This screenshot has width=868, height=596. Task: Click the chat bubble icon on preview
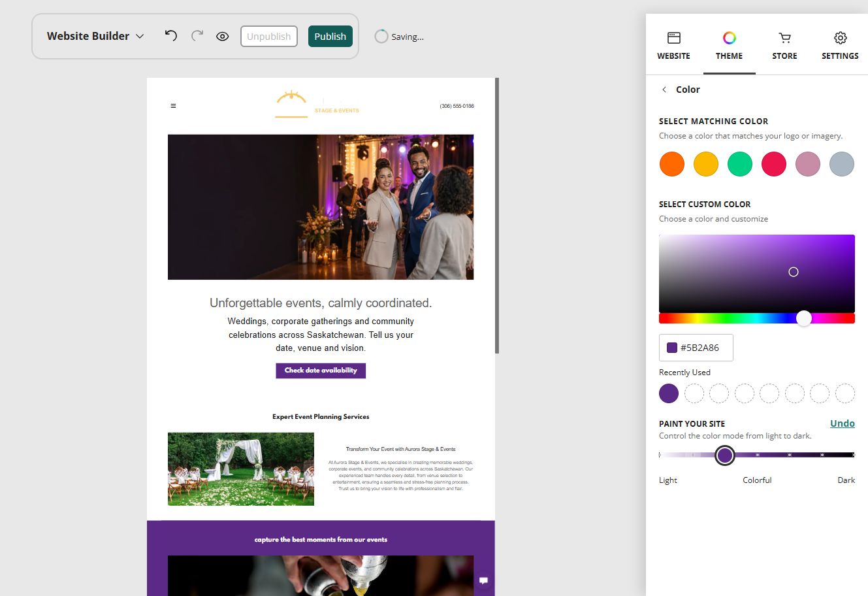tap(484, 580)
